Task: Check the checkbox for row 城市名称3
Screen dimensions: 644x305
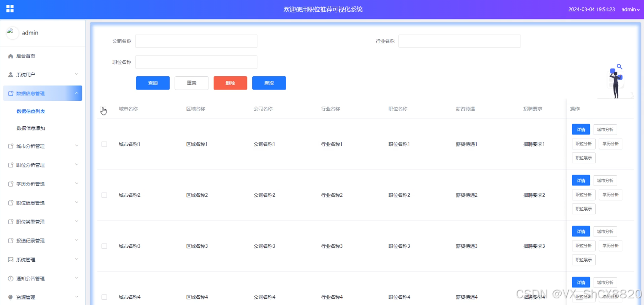Action: coord(104,246)
